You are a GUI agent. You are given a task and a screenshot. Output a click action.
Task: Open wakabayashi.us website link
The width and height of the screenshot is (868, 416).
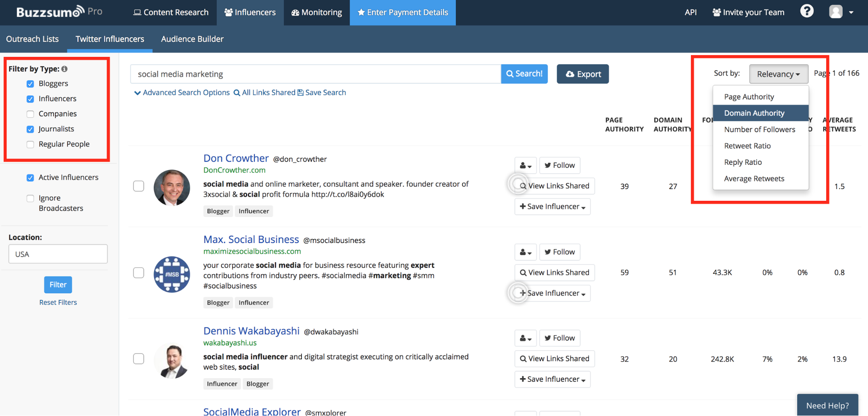pyautogui.click(x=230, y=343)
